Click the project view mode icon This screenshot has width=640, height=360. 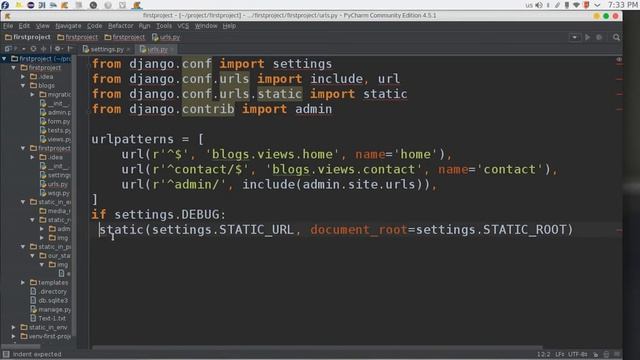(8, 49)
